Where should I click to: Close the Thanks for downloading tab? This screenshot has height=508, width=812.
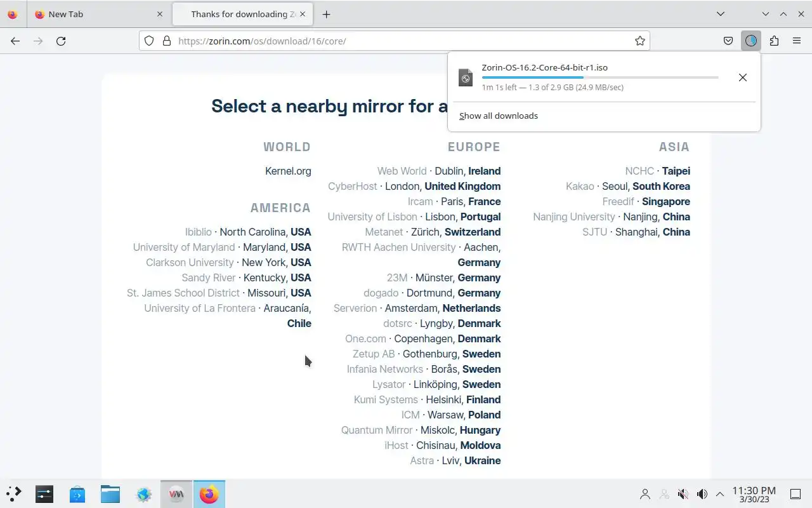coord(303,14)
